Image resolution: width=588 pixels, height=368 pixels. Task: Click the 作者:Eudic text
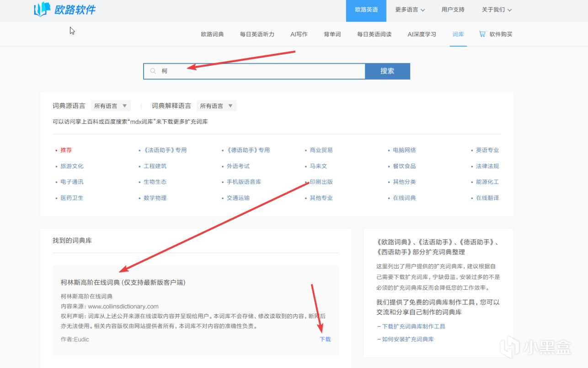click(75, 339)
